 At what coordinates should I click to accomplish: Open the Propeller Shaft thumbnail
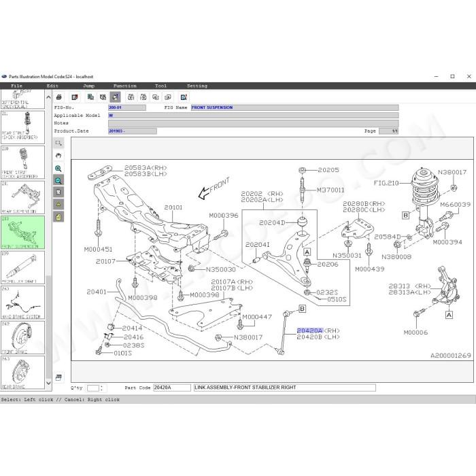22,267
